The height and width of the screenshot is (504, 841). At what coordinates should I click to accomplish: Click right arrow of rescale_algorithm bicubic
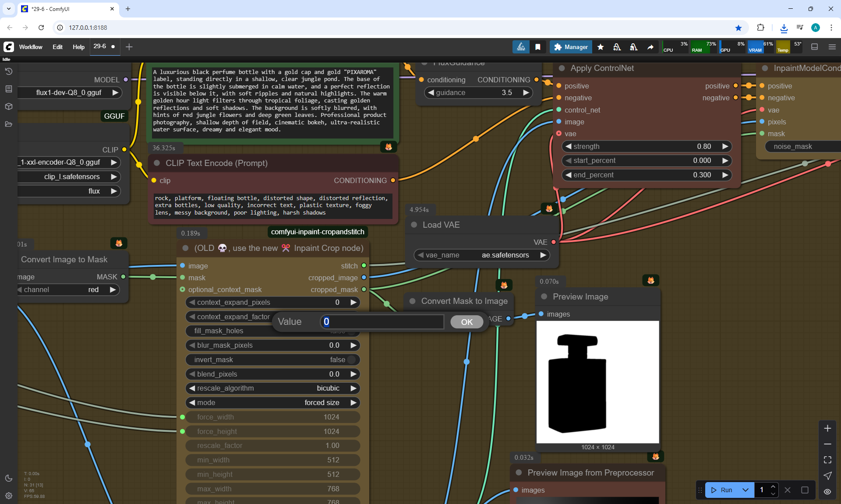(353, 388)
